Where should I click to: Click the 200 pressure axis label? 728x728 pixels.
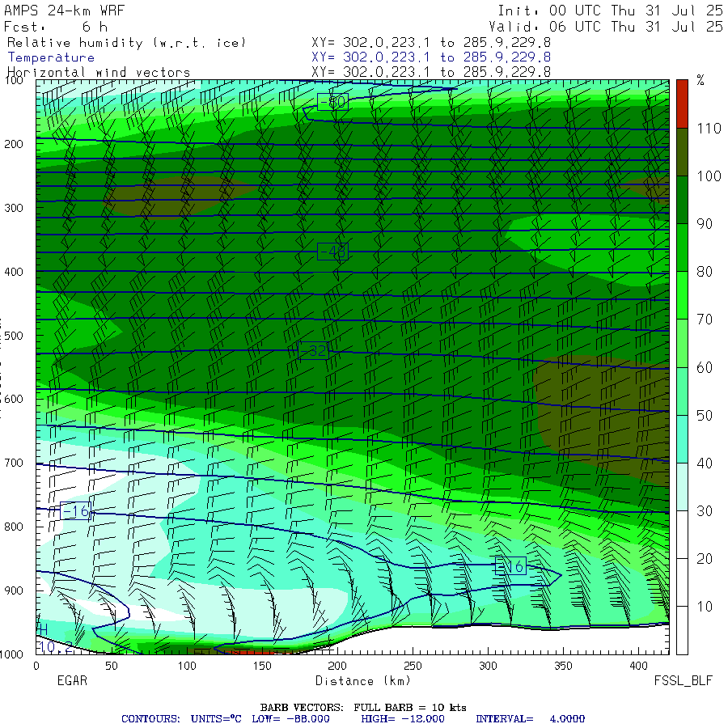14,144
